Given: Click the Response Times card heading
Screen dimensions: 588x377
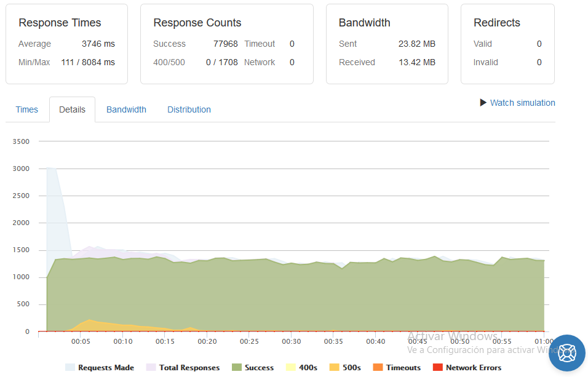Looking at the screenshot, I should tap(60, 23).
